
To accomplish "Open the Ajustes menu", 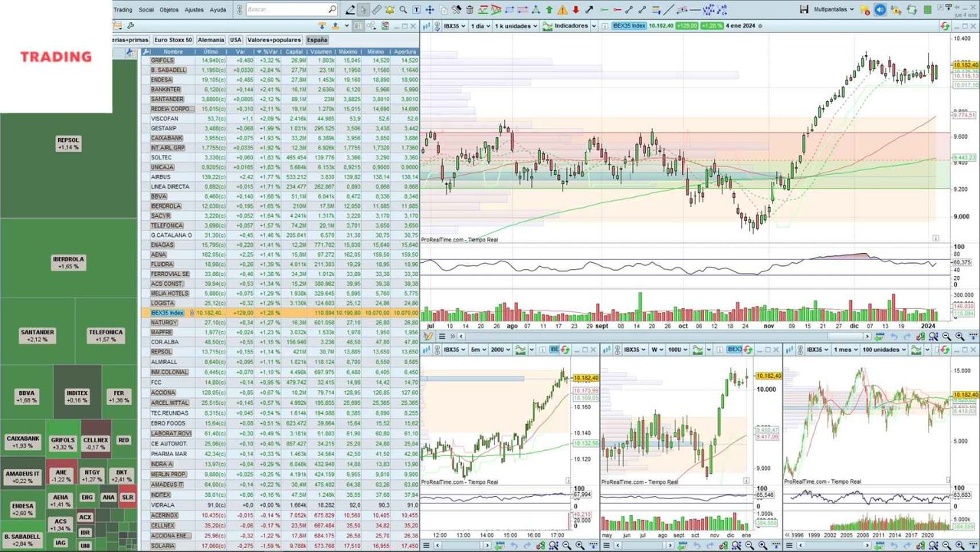I will 194,10.
